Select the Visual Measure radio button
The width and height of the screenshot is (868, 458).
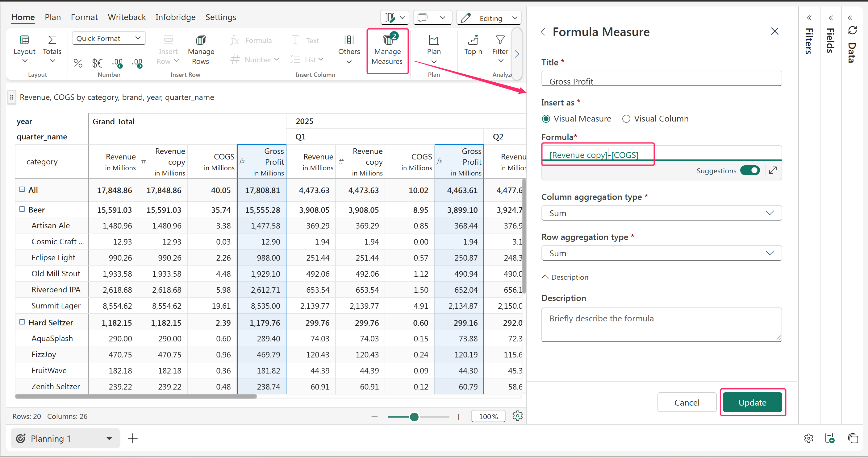(x=546, y=119)
